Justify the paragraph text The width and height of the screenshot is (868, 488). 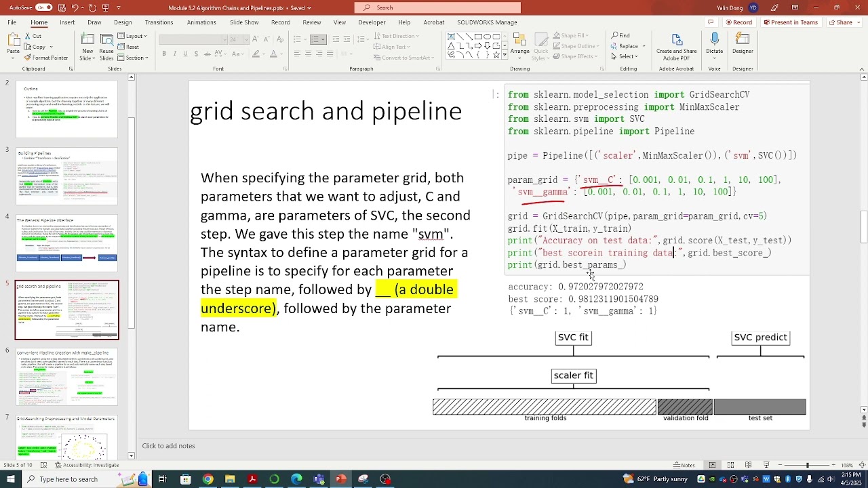(330, 54)
